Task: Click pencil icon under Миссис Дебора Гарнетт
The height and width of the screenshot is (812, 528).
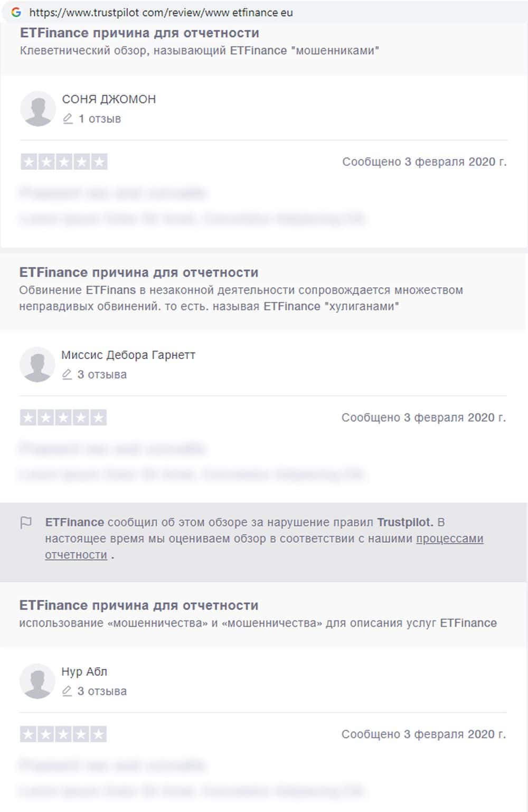Action: click(67, 374)
